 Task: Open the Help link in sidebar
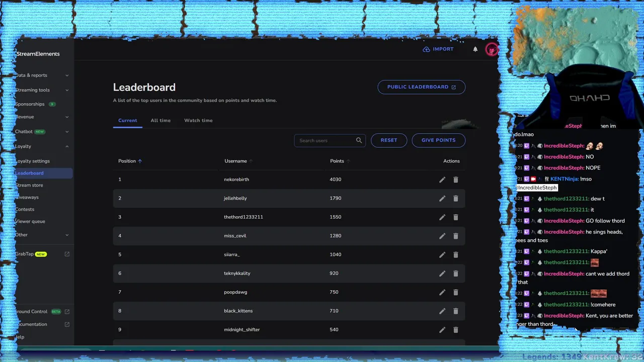click(20, 337)
